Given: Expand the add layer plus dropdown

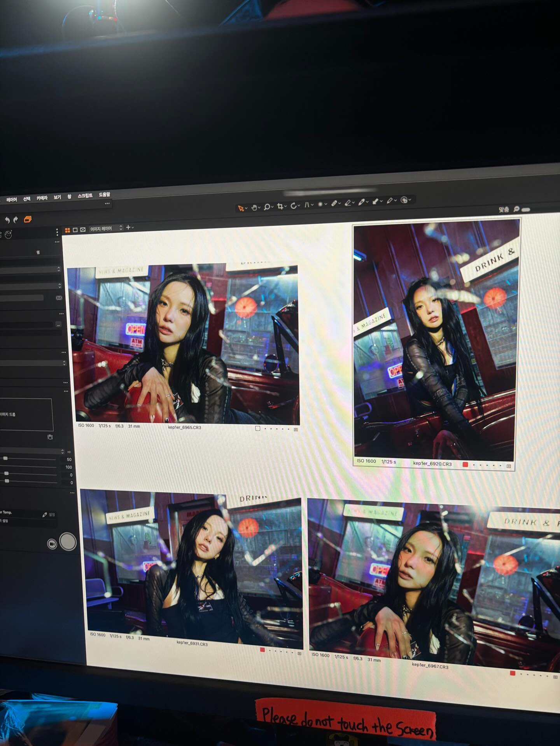Looking at the screenshot, I should point(129,227).
